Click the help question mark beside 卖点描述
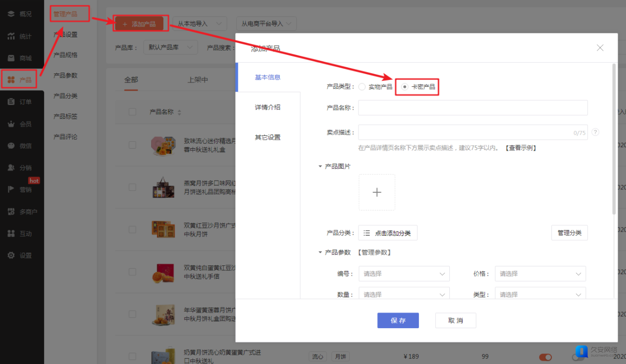626x364 pixels. coord(595,132)
